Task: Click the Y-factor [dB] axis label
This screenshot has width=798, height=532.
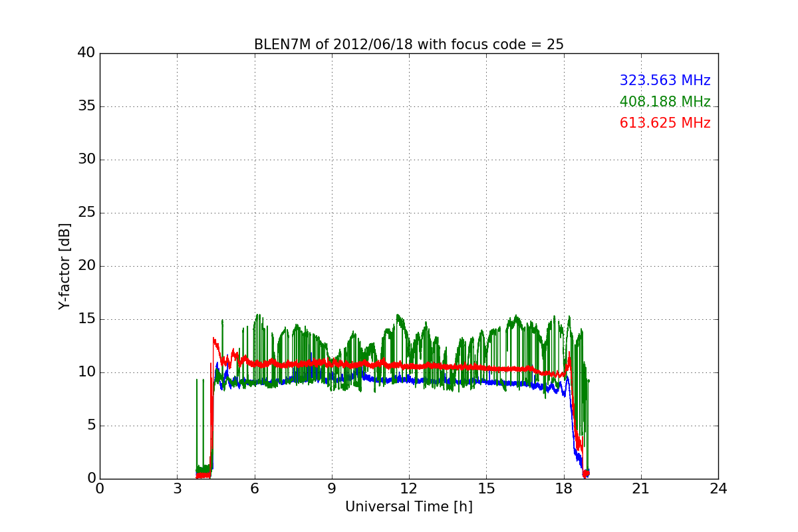Action: tap(65, 266)
